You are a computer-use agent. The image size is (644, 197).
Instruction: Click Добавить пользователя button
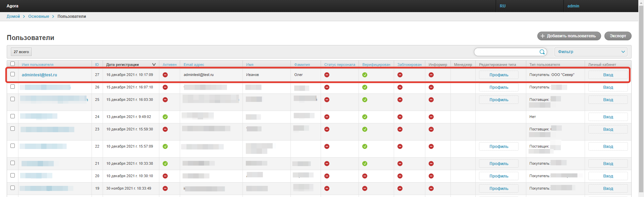click(569, 36)
